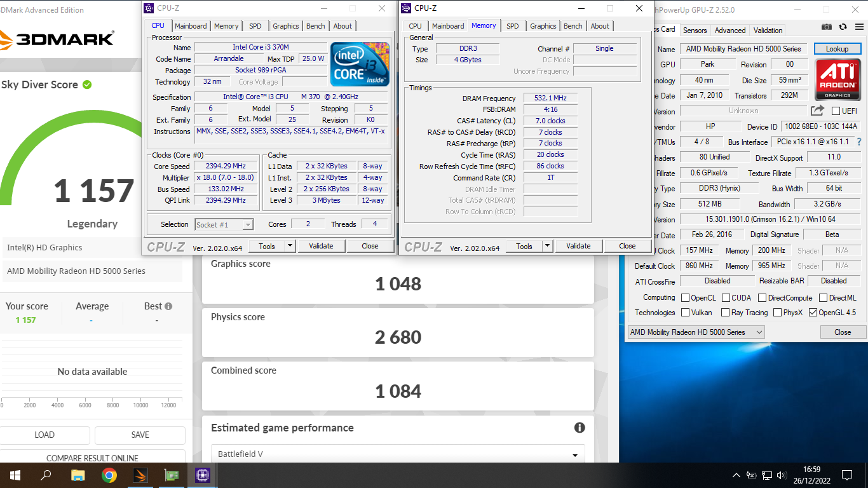Click CPU-Z title icon in Memory window

tap(406, 8)
